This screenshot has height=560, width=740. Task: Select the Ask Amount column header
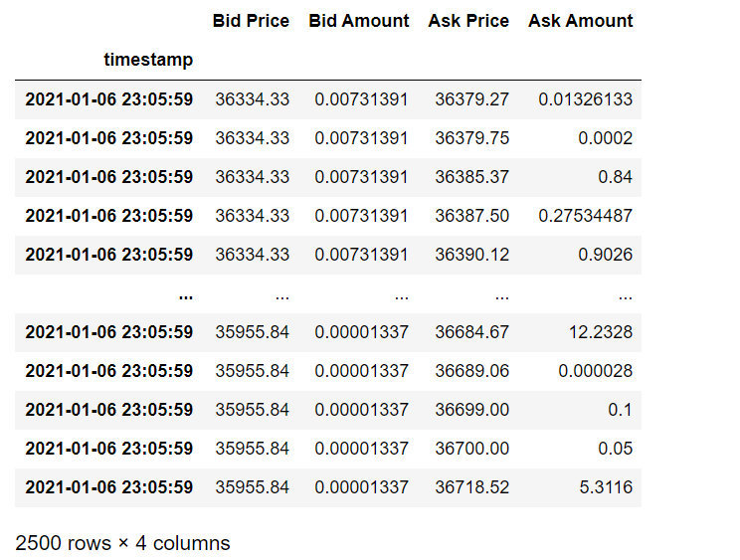pos(581,21)
